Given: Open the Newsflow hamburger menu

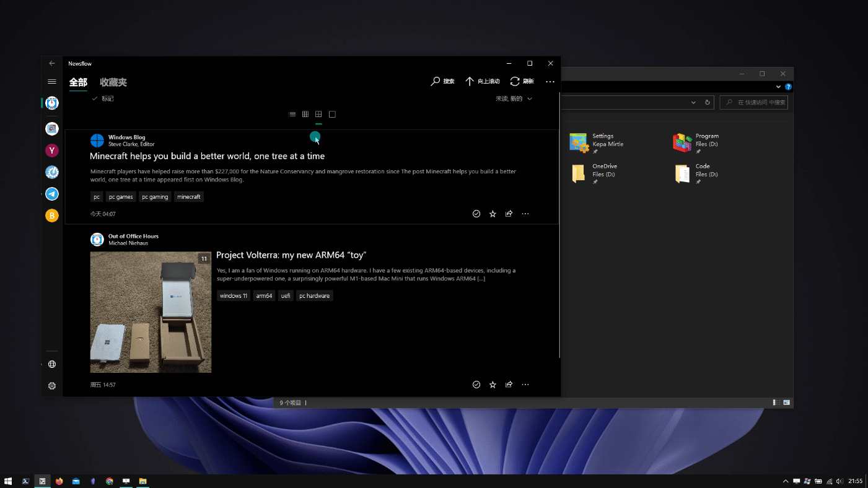Looking at the screenshot, I should [x=52, y=82].
